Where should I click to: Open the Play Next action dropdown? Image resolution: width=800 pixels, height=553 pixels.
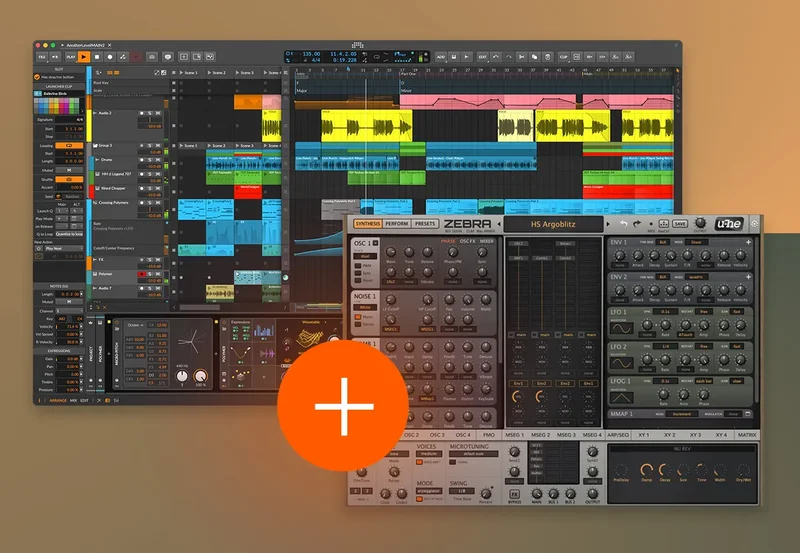(x=63, y=248)
